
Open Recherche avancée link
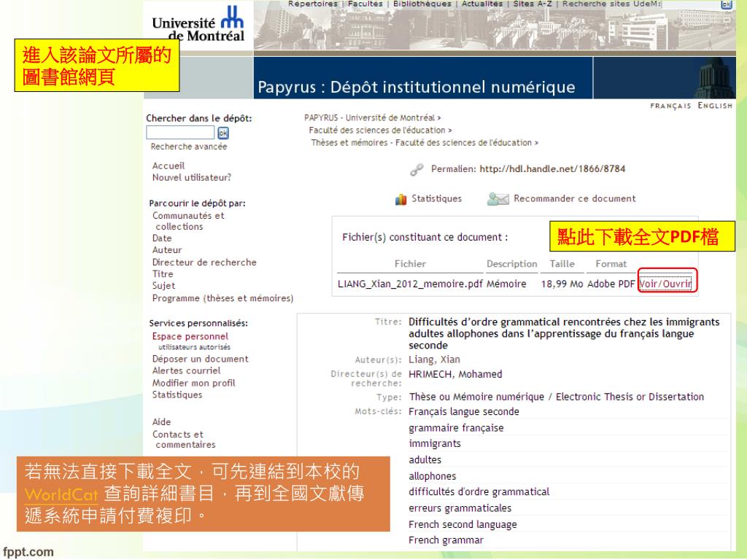tap(189, 147)
